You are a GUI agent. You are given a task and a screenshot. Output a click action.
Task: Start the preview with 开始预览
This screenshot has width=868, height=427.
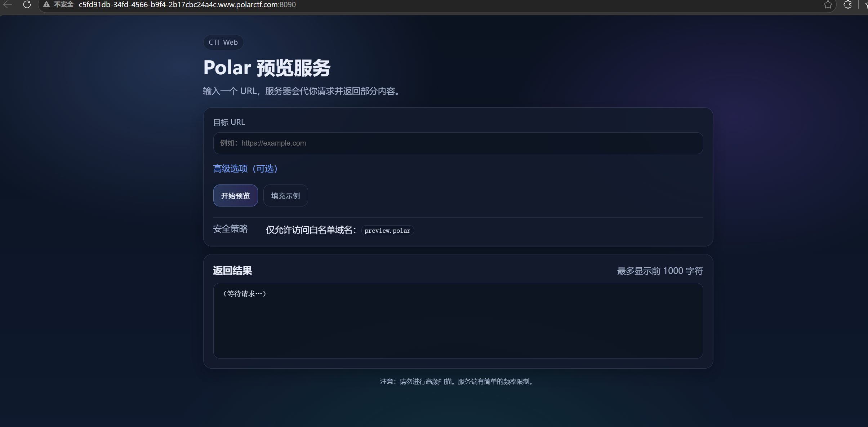pyautogui.click(x=235, y=196)
